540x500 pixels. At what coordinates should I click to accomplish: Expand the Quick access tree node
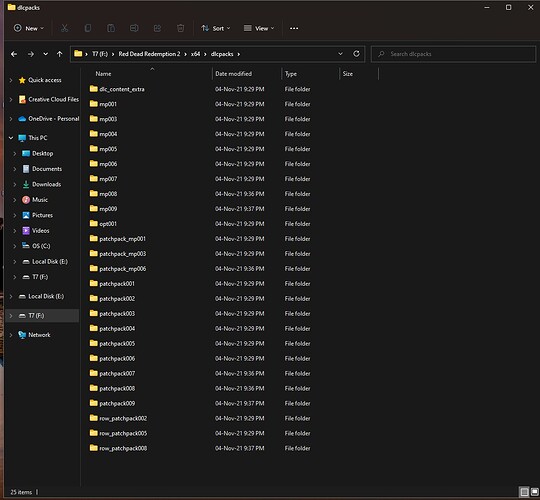(11, 80)
